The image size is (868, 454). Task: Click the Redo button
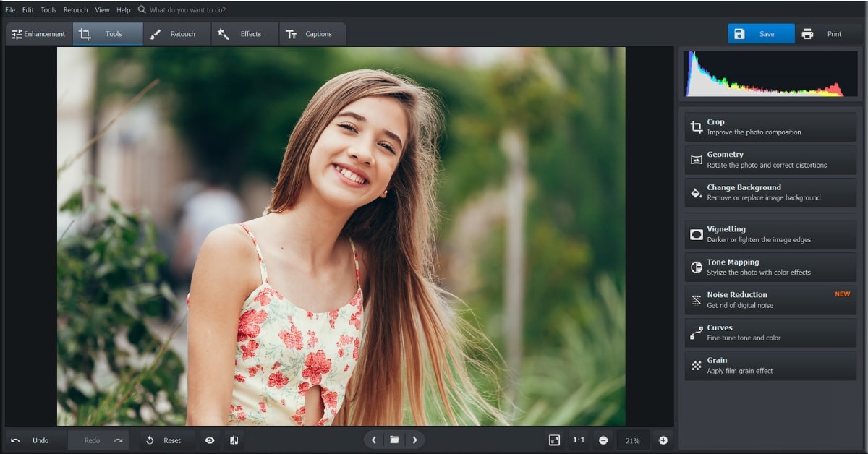[98, 440]
